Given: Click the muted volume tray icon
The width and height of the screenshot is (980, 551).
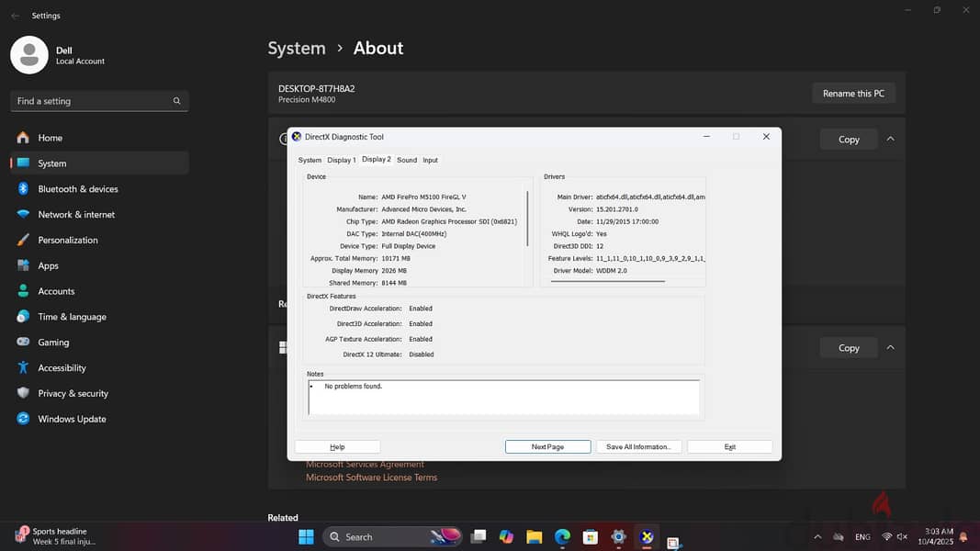Looking at the screenshot, I should coord(902,536).
